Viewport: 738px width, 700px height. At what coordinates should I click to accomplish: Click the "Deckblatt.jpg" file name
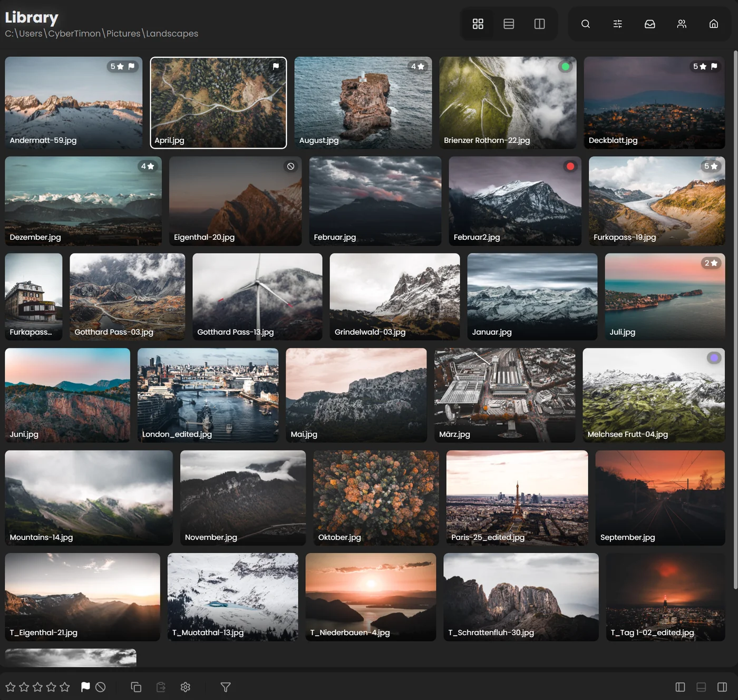[x=613, y=140]
